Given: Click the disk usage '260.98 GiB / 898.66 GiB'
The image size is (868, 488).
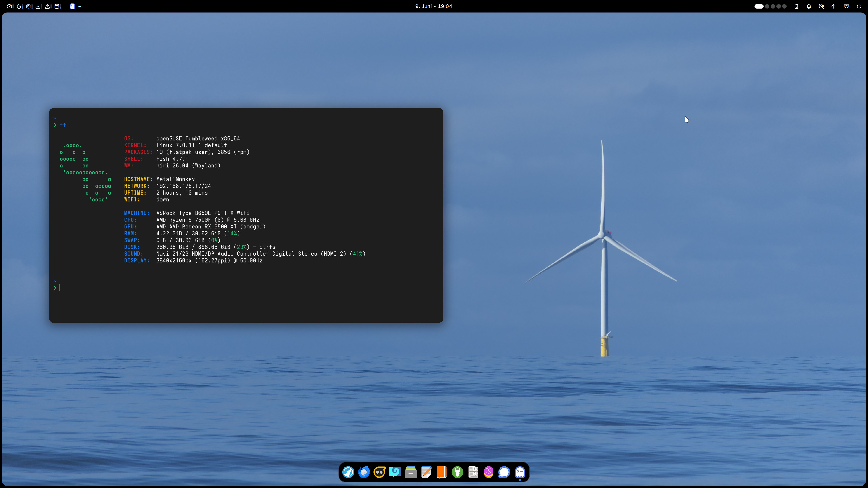Looking at the screenshot, I should 193,247.
